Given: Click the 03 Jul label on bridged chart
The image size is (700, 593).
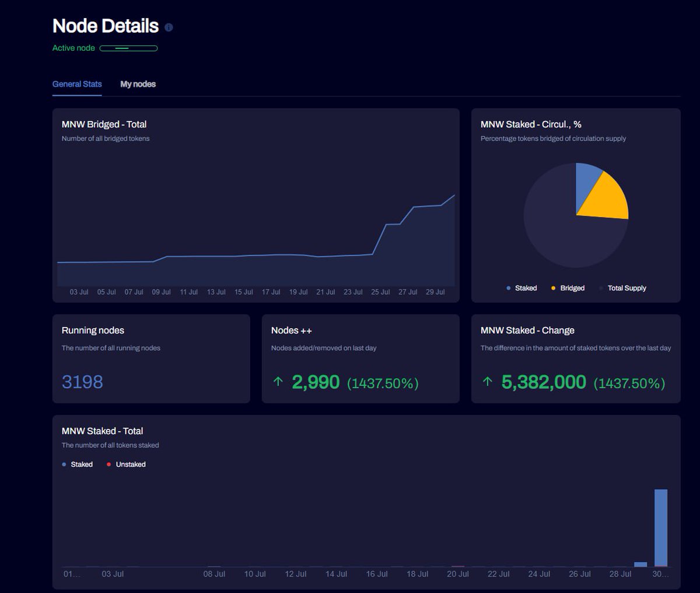Looking at the screenshot, I should 79,292.
